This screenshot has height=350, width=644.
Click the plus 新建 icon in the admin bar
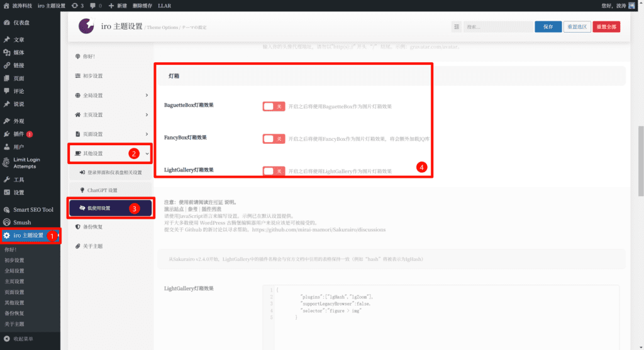pos(111,6)
